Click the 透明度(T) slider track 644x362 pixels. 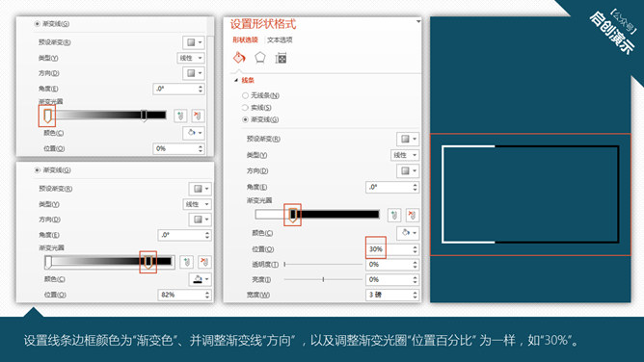pyautogui.click(x=323, y=265)
